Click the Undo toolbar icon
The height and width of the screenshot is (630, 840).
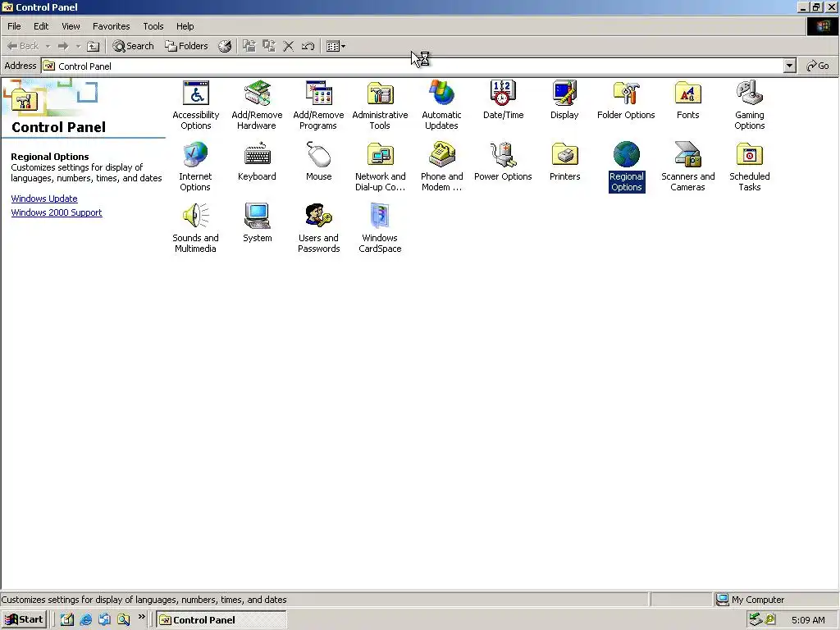click(308, 46)
